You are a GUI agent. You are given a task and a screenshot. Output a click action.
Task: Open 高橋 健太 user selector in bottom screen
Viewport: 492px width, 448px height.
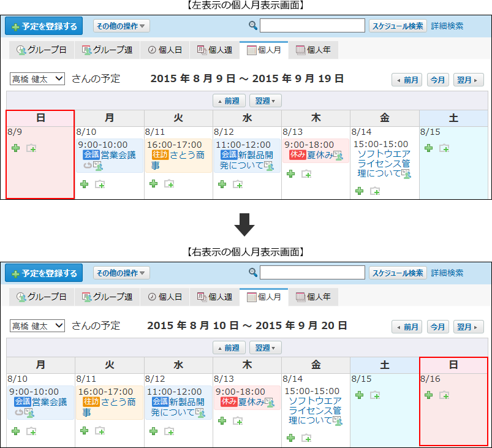37,326
